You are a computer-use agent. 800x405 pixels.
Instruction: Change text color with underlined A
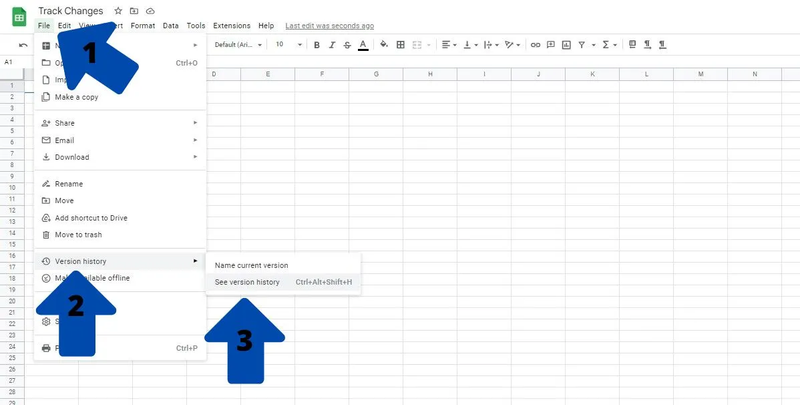(363, 45)
